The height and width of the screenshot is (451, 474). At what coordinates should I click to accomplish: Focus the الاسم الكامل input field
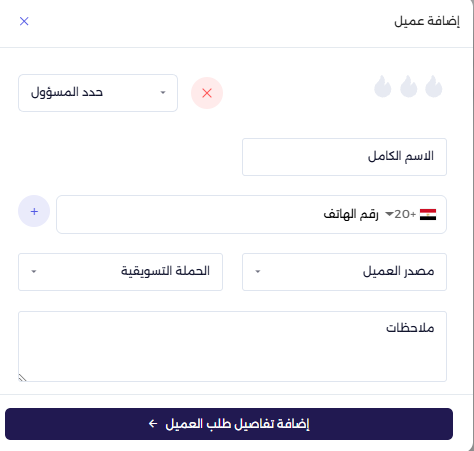344,157
